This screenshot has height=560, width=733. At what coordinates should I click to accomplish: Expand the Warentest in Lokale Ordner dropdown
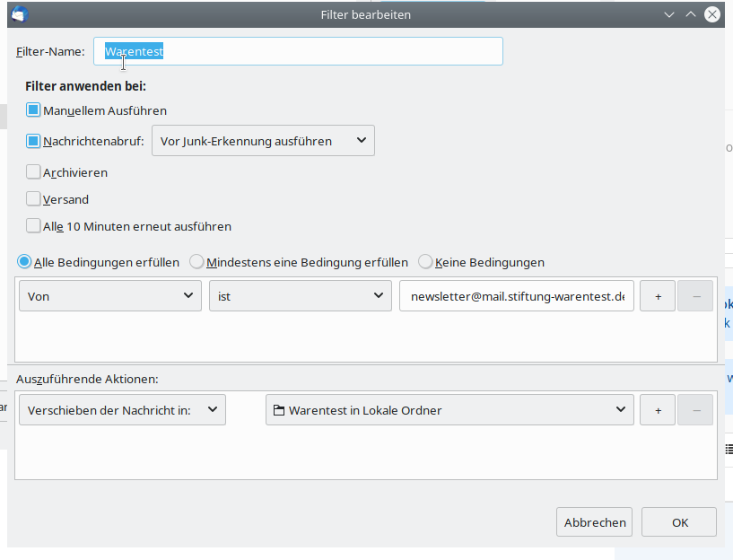click(x=449, y=410)
